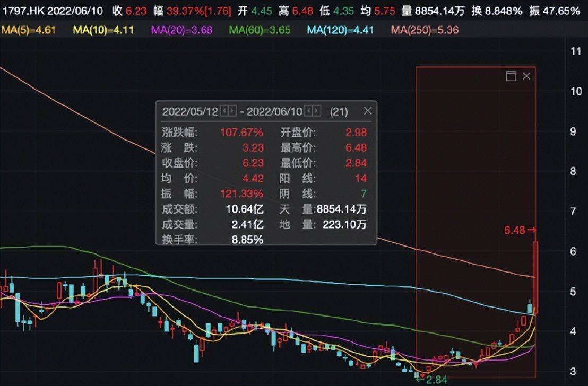Click the start date next-day arrow
Screen dimensions: 588x386
click(232, 111)
